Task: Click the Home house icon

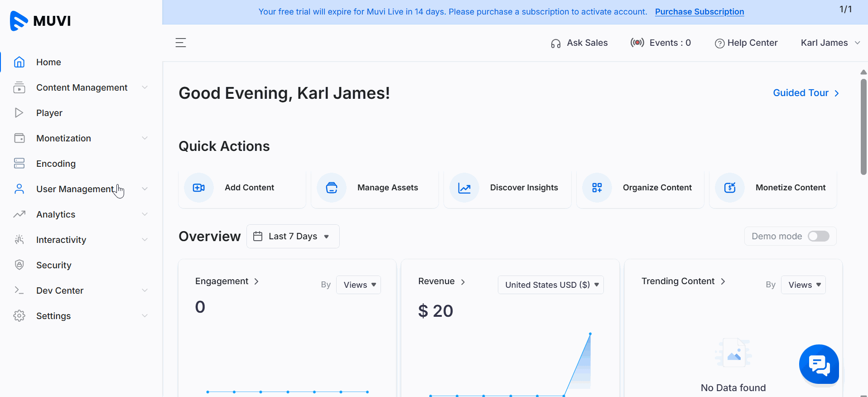Action: 19,62
